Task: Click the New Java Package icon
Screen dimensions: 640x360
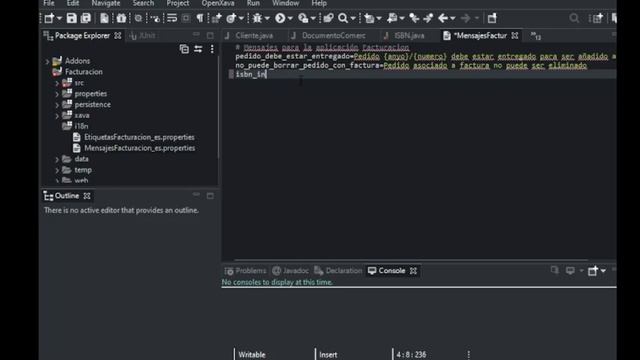Action: pyautogui.click(x=216, y=18)
